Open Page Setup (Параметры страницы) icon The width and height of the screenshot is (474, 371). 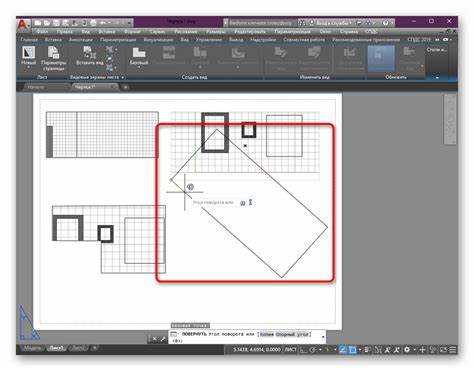[54, 59]
